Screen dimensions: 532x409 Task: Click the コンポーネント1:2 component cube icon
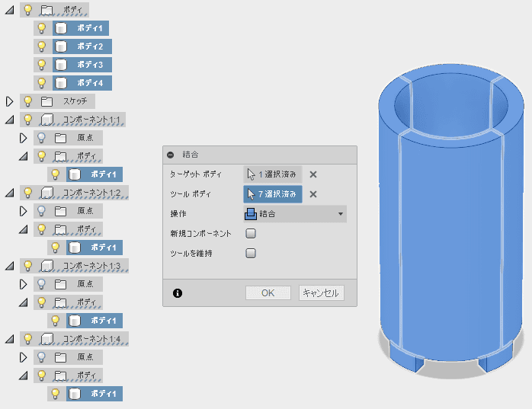point(47,193)
